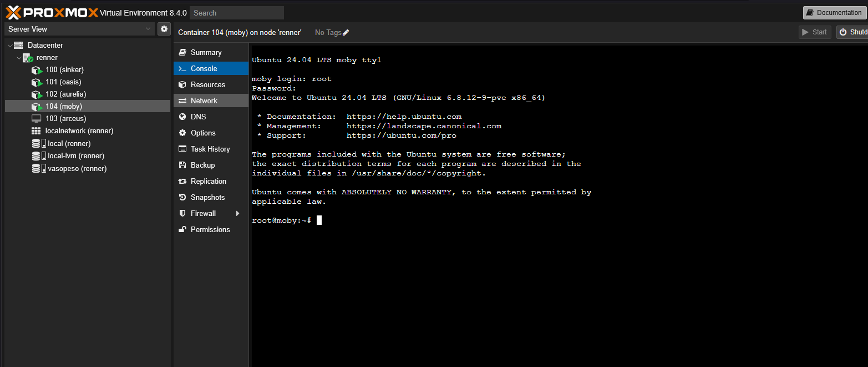Click the 104 (moby) container icon
This screenshot has height=367, width=868.
pos(37,107)
